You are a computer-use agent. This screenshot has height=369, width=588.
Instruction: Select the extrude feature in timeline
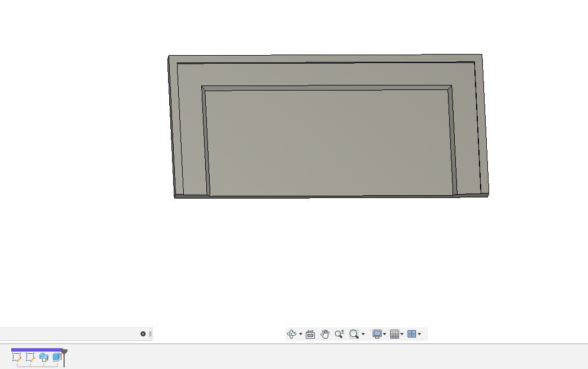[x=57, y=357]
